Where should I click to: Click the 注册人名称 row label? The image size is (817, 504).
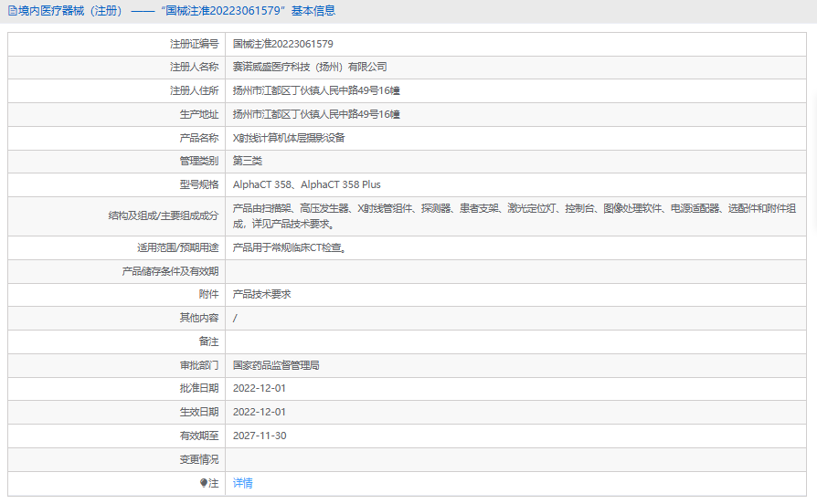pyautogui.click(x=195, y=68)
